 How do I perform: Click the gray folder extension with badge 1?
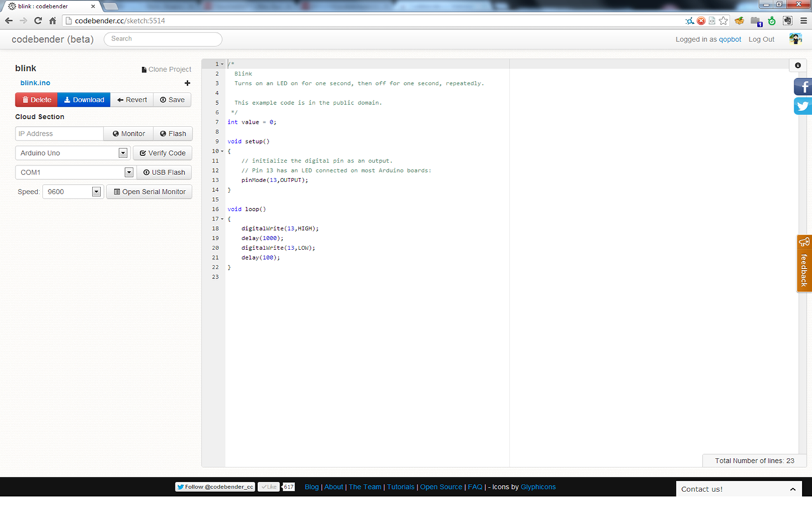(756, 22)
